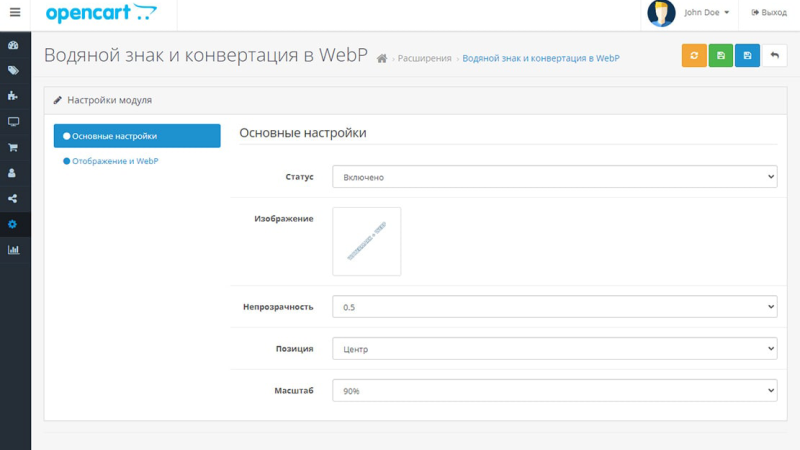Click the blue save button

pos(747,56)
